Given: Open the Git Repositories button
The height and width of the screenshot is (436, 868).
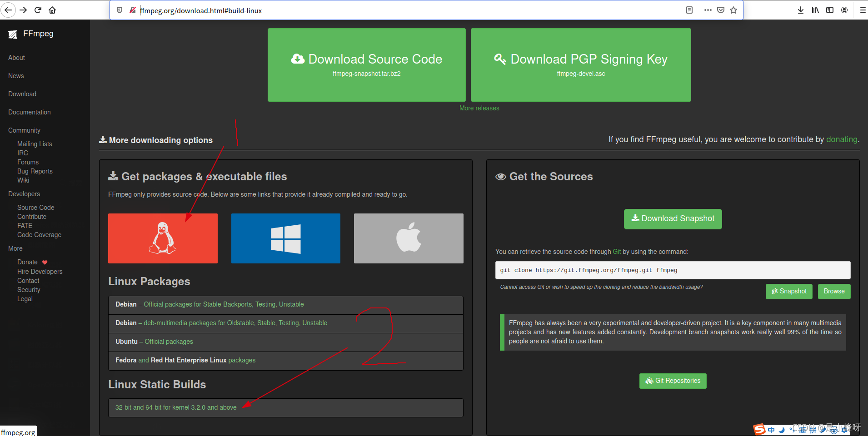Looking at the screenshot, I should [x=673, y=381].
